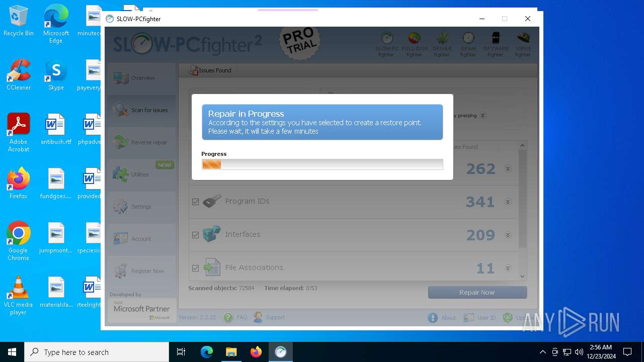This screenshot has width=644, height=362.
Task: Launch VLC media player shortcut
Action: tap(19, 296)
